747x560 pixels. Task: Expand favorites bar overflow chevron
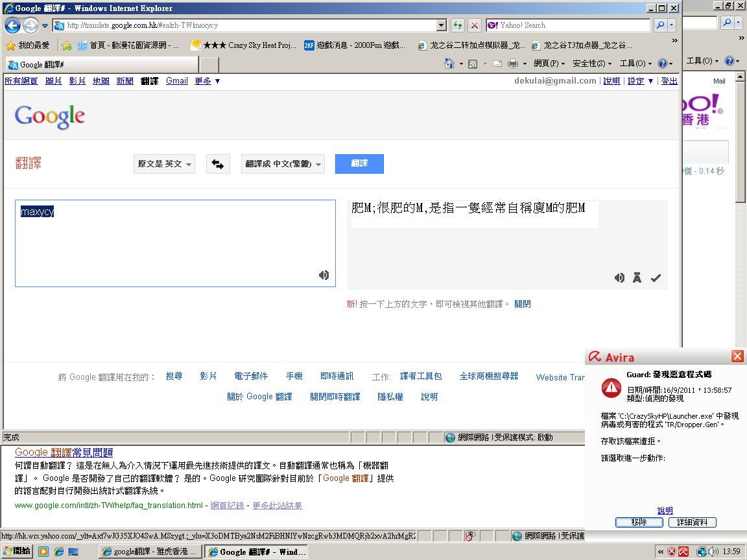(x=674, y=41)
